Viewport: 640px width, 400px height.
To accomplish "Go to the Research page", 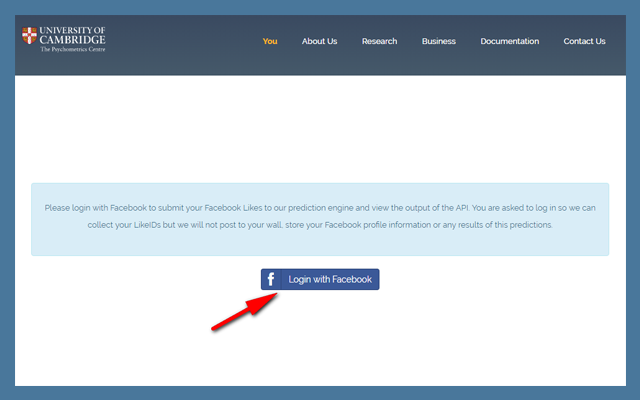I will click(x=379, y=41).
